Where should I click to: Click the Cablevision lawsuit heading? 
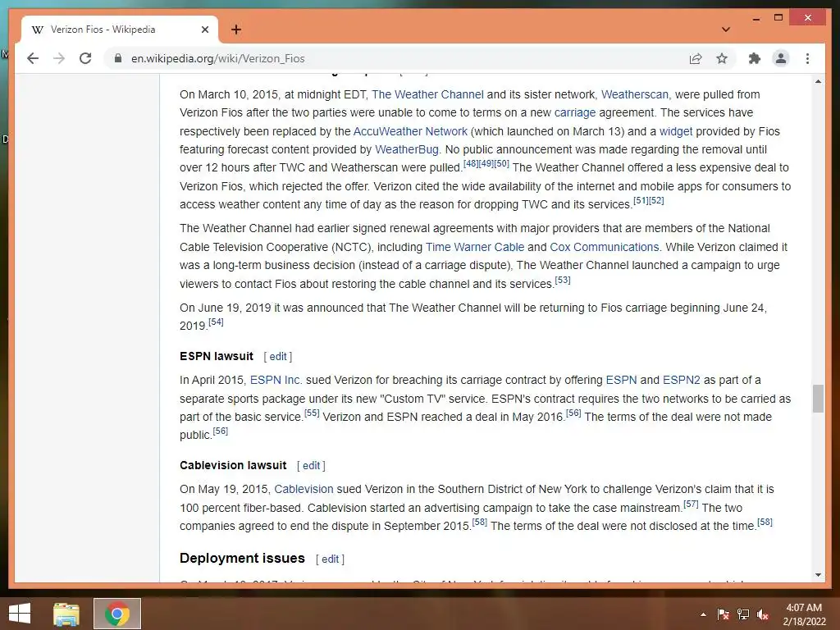click(x=233, y=466)
